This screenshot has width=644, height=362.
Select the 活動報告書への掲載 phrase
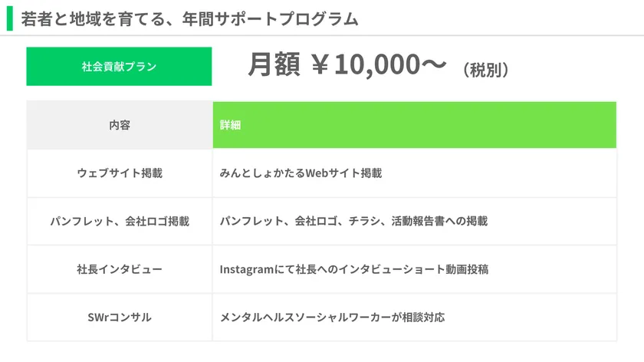pos(441,222)
